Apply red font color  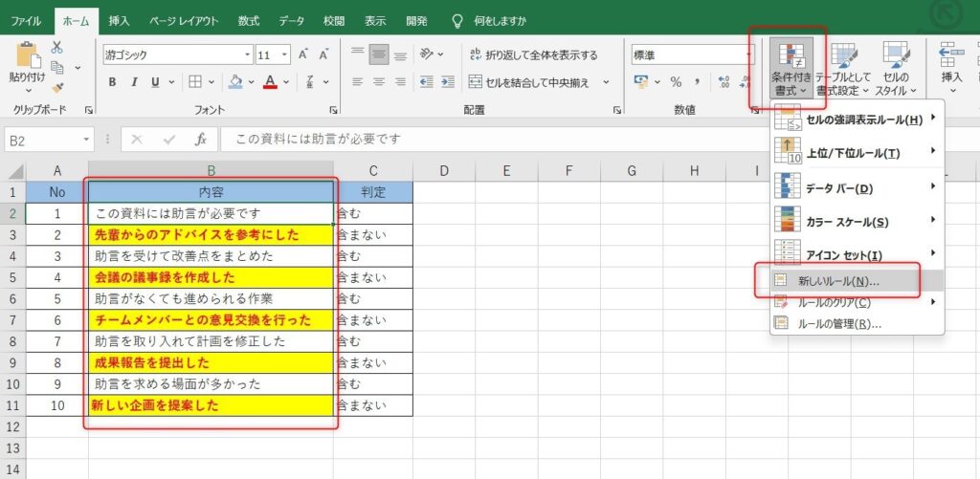pyautogui.click(x=270, y=82)
